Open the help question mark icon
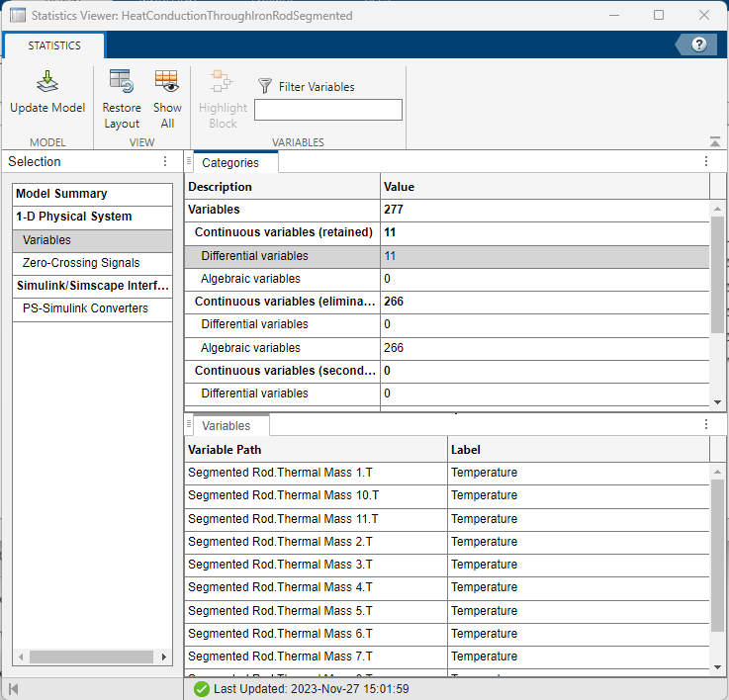This screenshot has height=700, width=729. coord(699,44)
